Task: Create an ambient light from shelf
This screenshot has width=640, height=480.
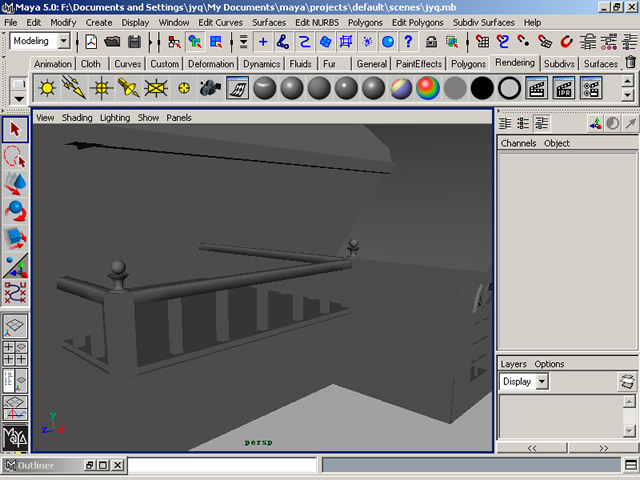Action: [47, 88]
